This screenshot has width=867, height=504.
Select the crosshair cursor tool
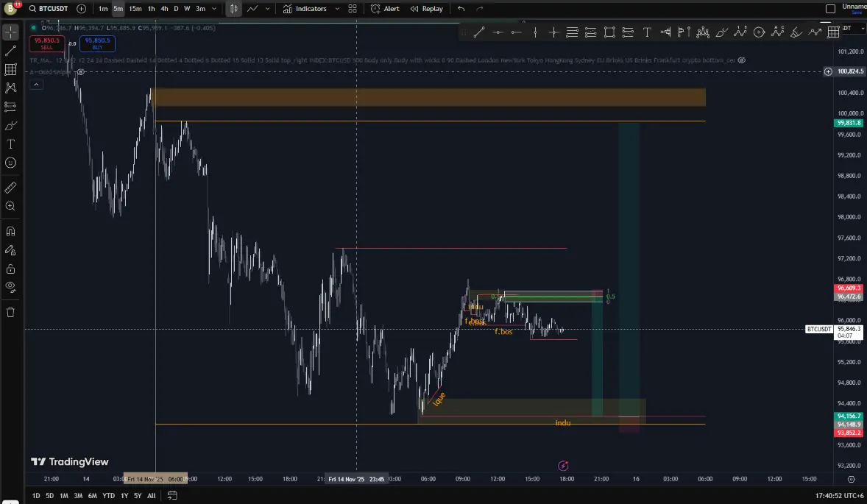point(10,32)
